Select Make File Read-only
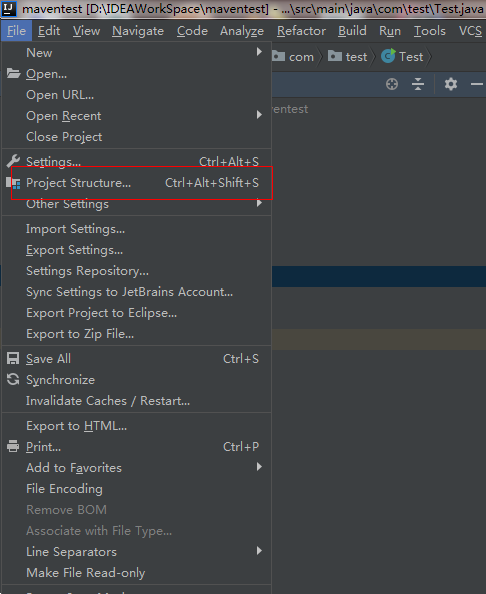Image resolution: width=486 pixels, height=594 pixels. coord(137,573)
